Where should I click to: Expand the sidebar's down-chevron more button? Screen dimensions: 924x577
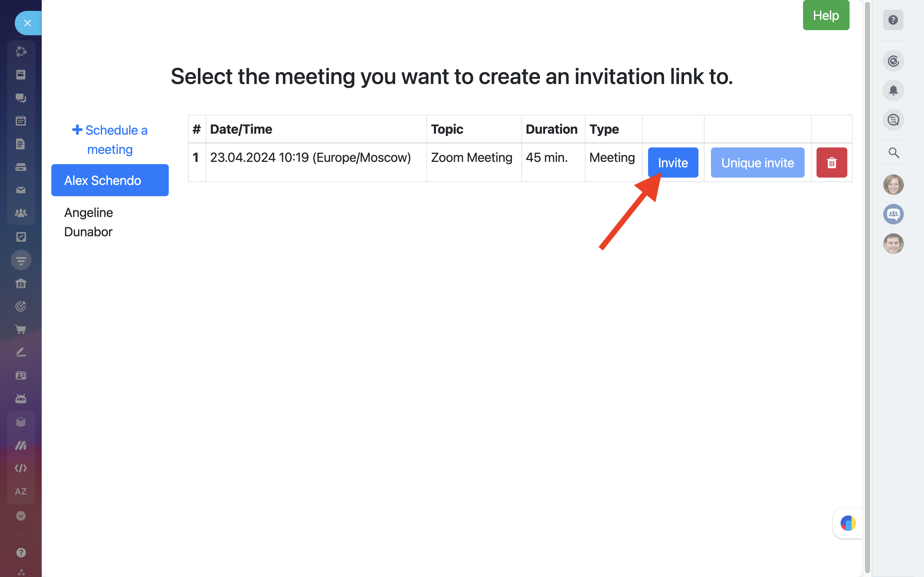coord(21,516)
